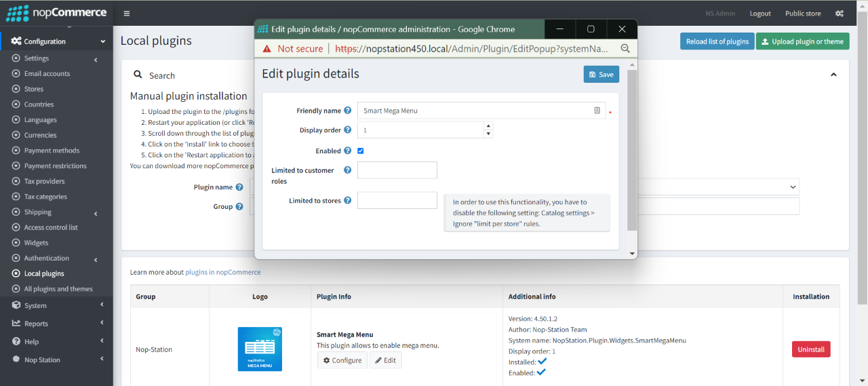The image size is (868, 386).
Task: Uninstall the Smart Mega Menu plugin
Action: [811, 349]
